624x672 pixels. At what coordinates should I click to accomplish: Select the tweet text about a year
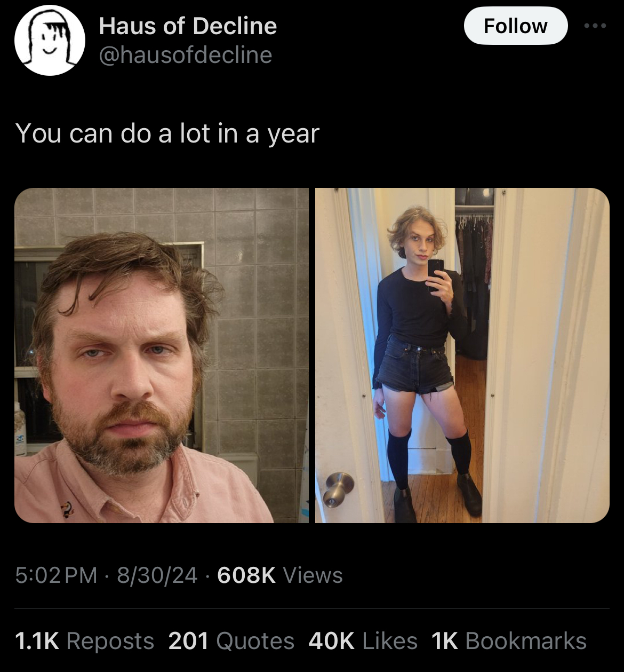pyautogui.click(x=167, y=133)
